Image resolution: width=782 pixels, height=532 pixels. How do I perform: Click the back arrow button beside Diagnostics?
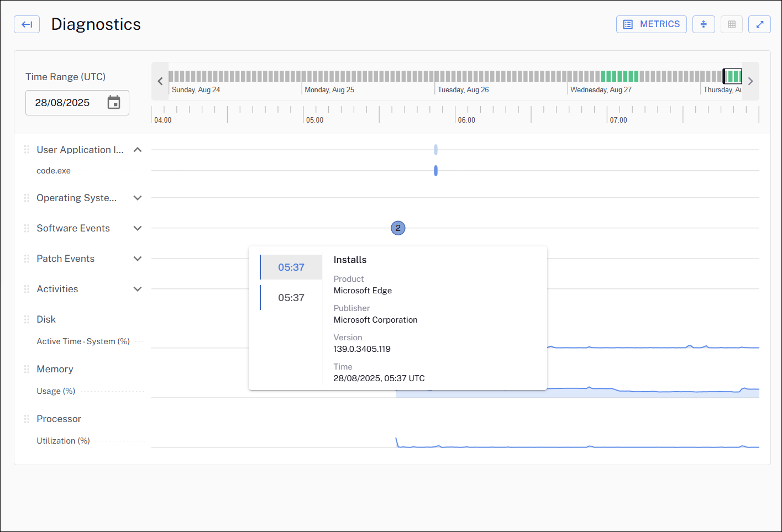[27, 24]
